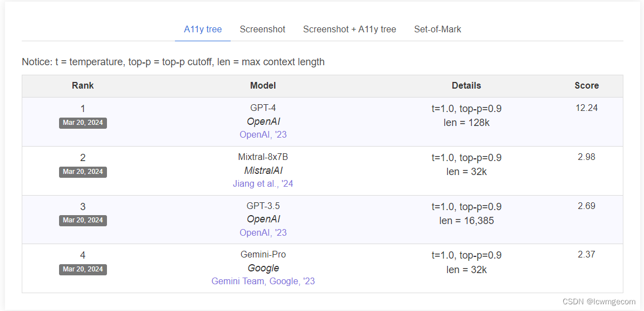Select the Details column header
644x311 pixels.
point(467,86)
